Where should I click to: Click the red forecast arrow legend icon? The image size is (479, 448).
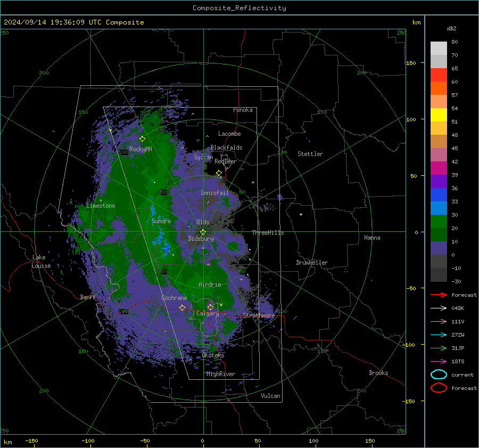pyautogui.click(x=439, y=295)
